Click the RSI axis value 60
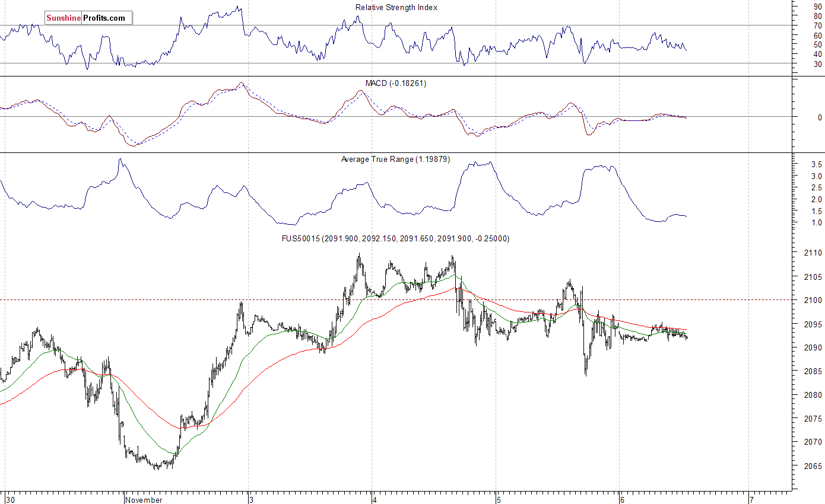This screenshot has width=825, height=504. (x=817, y=35)
